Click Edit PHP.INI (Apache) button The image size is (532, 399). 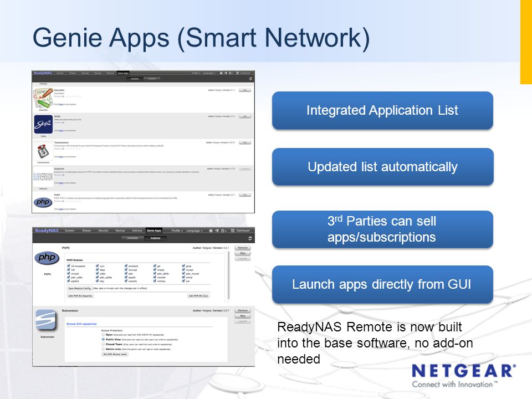click(80, 296)
